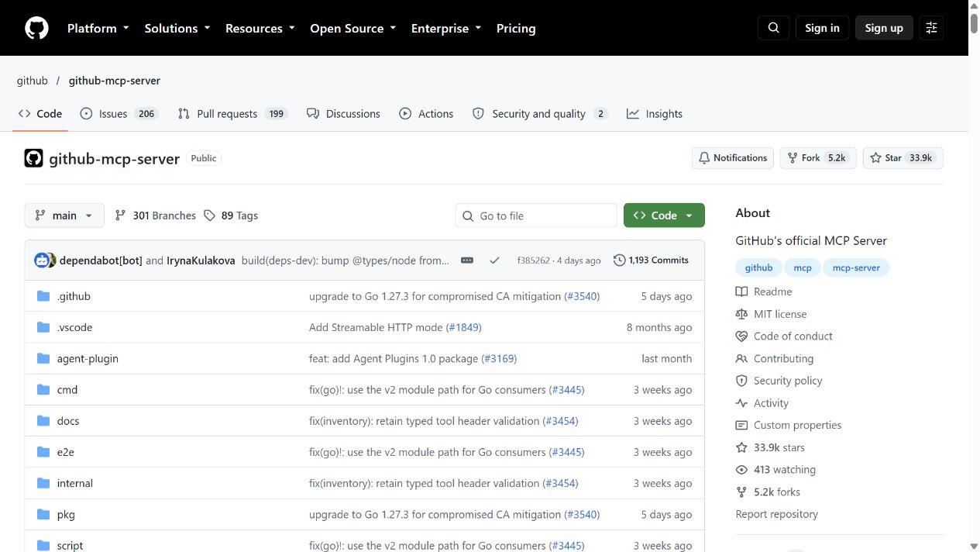Open the green Code dropdown button

(x=664, y=216)
